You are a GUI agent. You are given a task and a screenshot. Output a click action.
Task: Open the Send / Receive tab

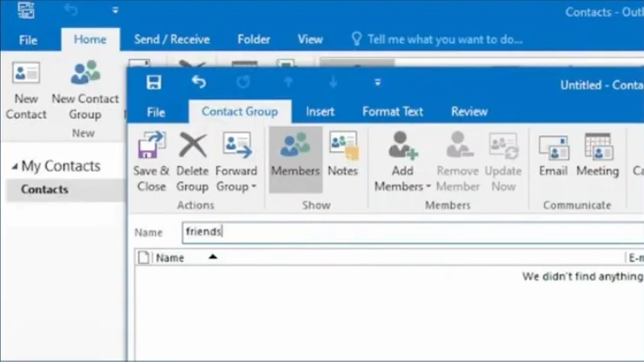coord(172,39)
